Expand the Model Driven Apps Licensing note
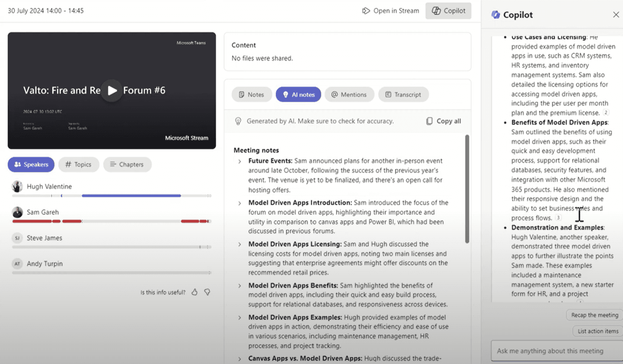 tap(239, 244)
